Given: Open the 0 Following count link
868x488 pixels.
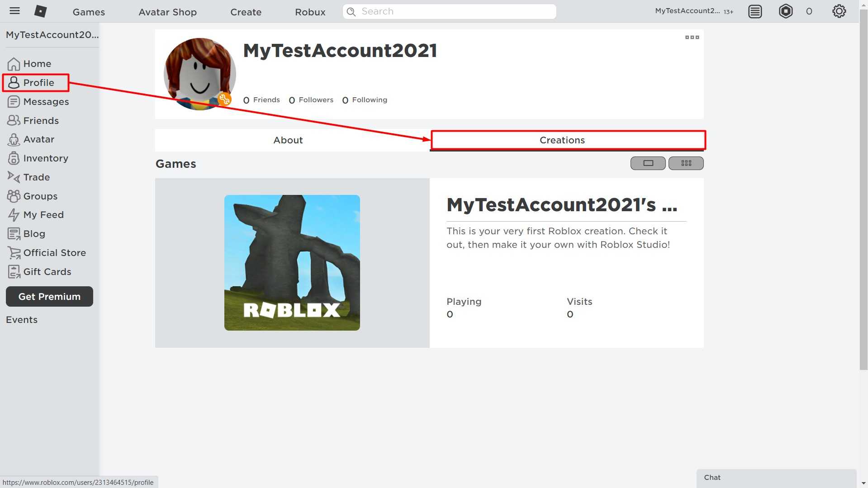Looking at the screenshot, I should pos(365,100).
